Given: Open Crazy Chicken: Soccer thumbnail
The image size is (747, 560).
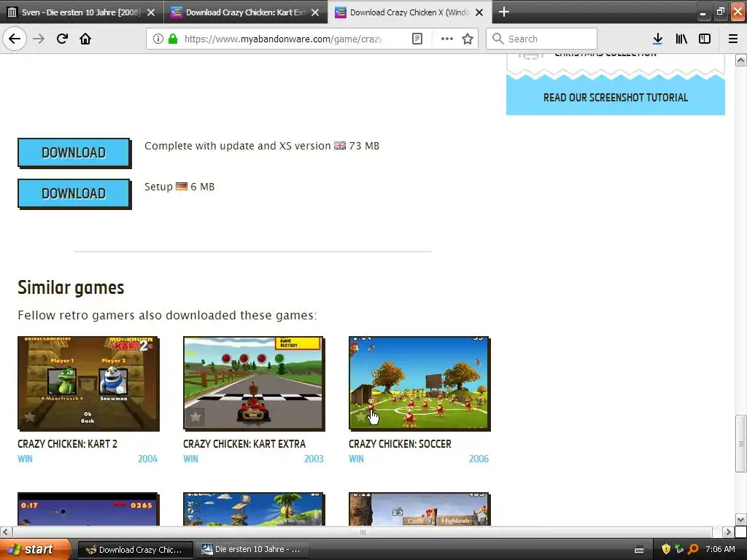Looking at the screenshot, I should pos(419,384).
